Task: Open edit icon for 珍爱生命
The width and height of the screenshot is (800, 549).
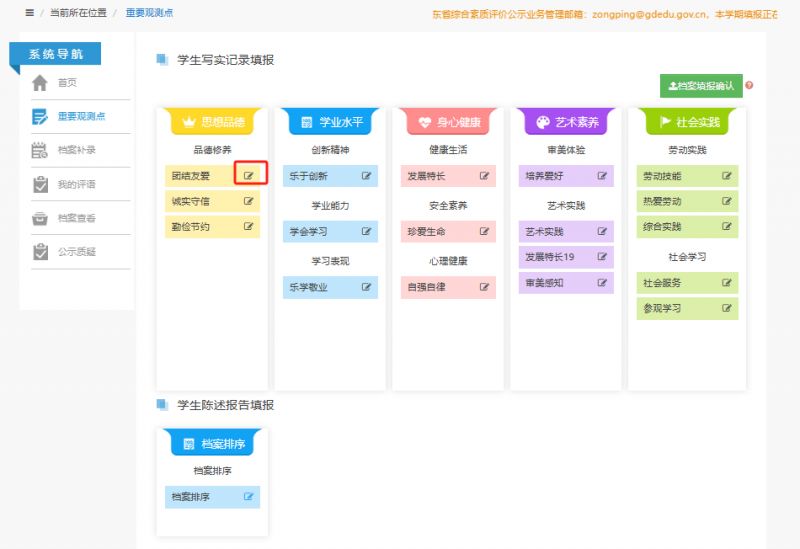Action: pos(484,231)
